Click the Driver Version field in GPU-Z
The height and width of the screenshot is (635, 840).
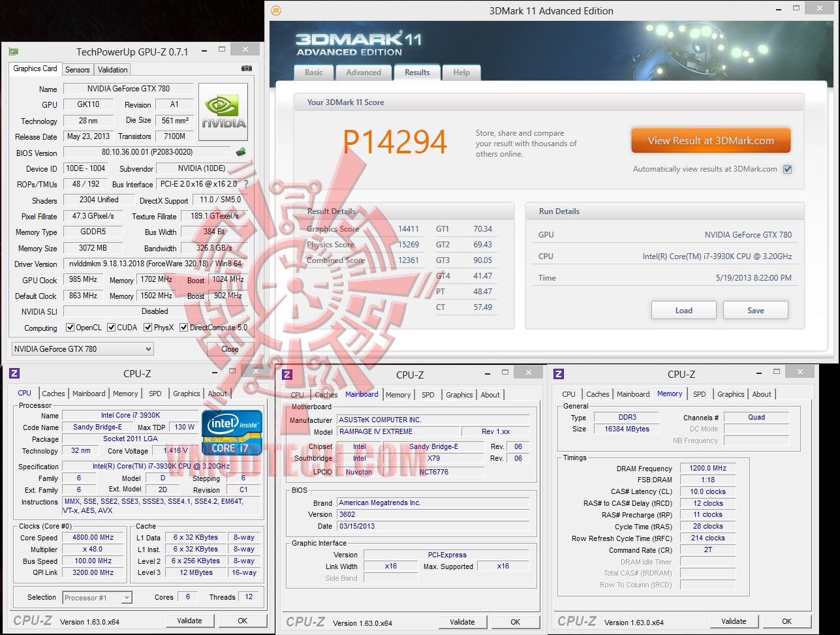156,264
